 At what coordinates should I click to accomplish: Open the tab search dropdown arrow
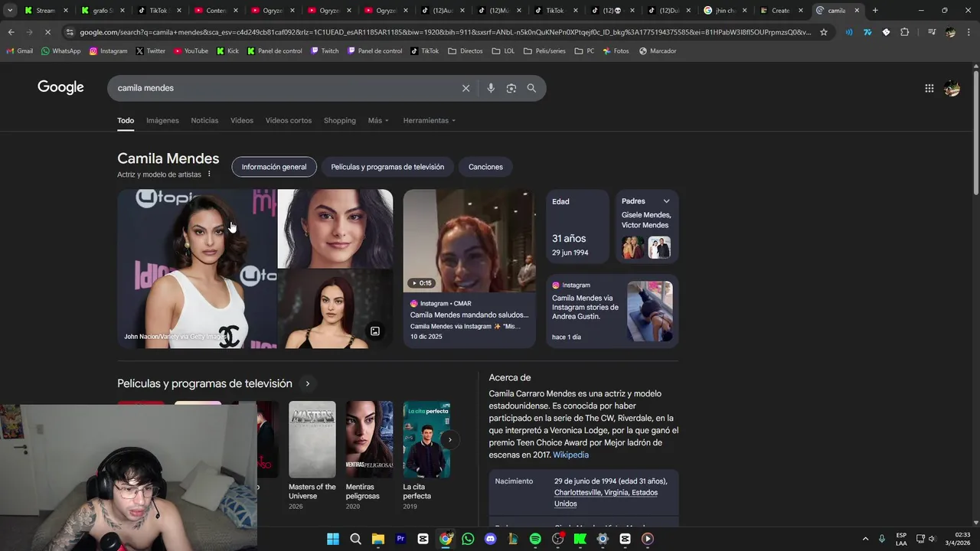pos(9,11)
